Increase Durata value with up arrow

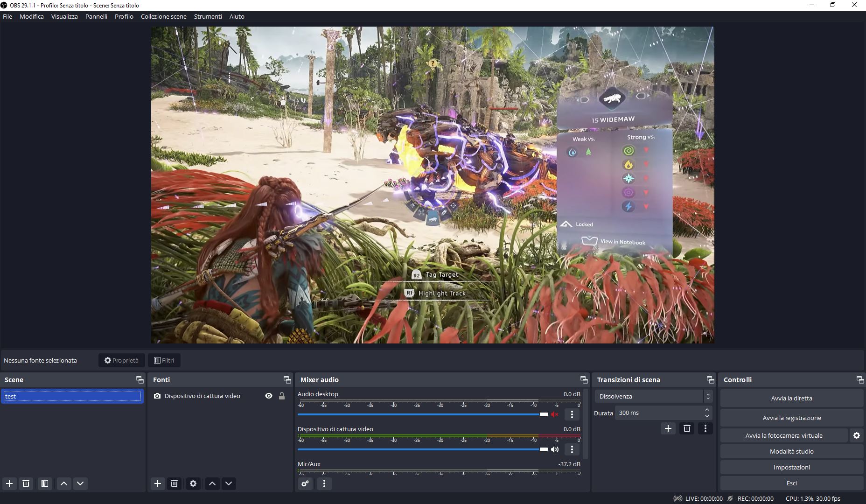[x=707, y=410]
